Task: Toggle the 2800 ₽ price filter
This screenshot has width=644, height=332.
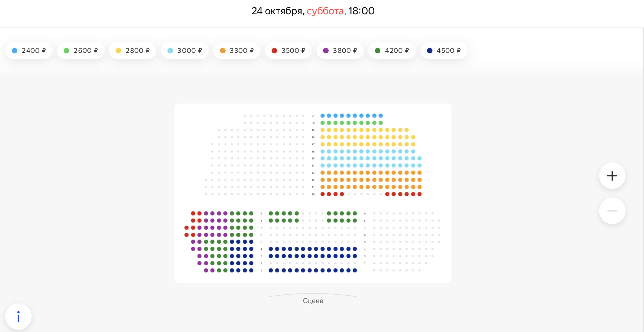Action: (133, 51)
